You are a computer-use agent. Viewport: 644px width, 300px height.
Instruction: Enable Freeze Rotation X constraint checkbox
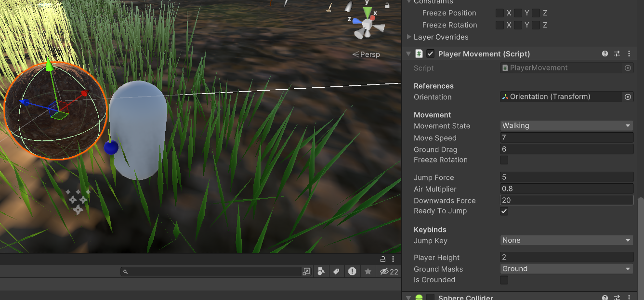click(x=500, y=25)
